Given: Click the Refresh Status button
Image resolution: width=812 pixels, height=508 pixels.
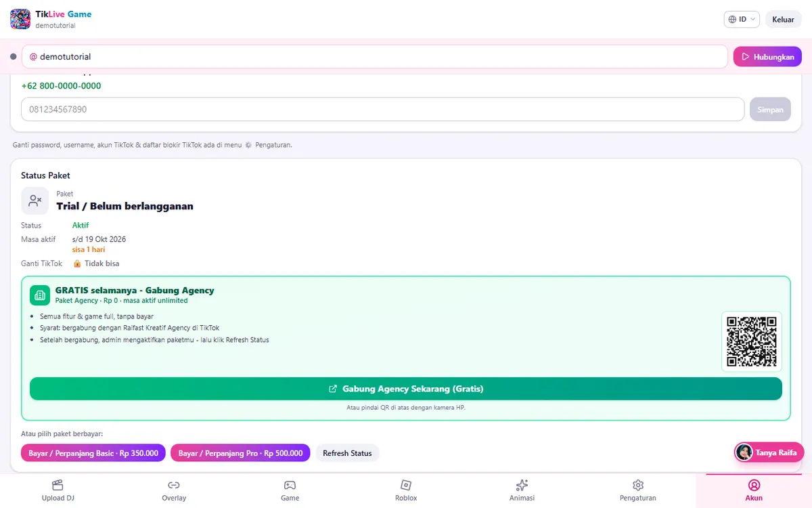Looking at the screenshot, I should [347, 453].
